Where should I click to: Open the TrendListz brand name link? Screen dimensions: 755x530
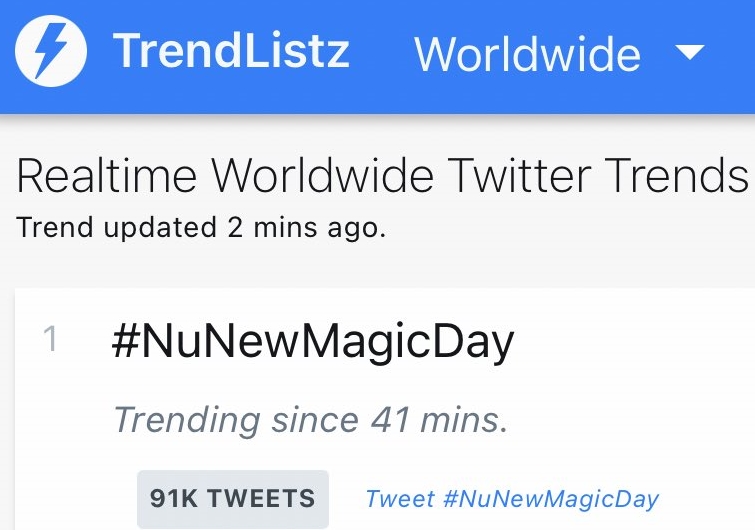pos(231,51)
